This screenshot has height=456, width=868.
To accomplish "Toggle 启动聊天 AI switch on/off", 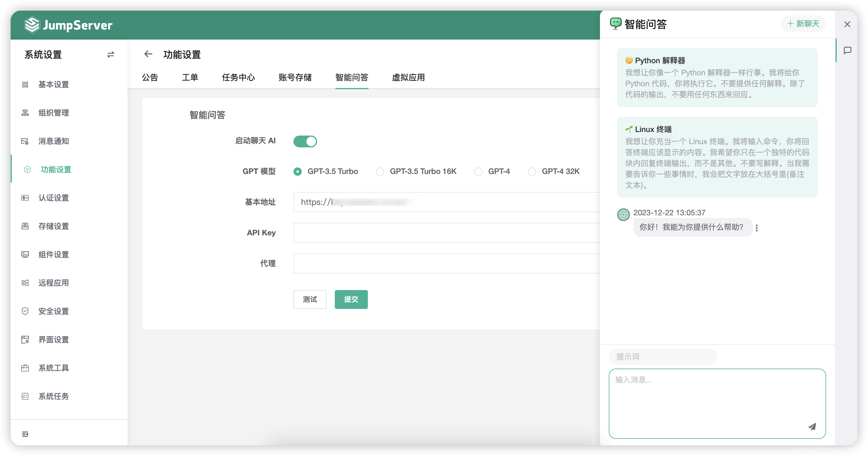I will [x=305, y=141].
